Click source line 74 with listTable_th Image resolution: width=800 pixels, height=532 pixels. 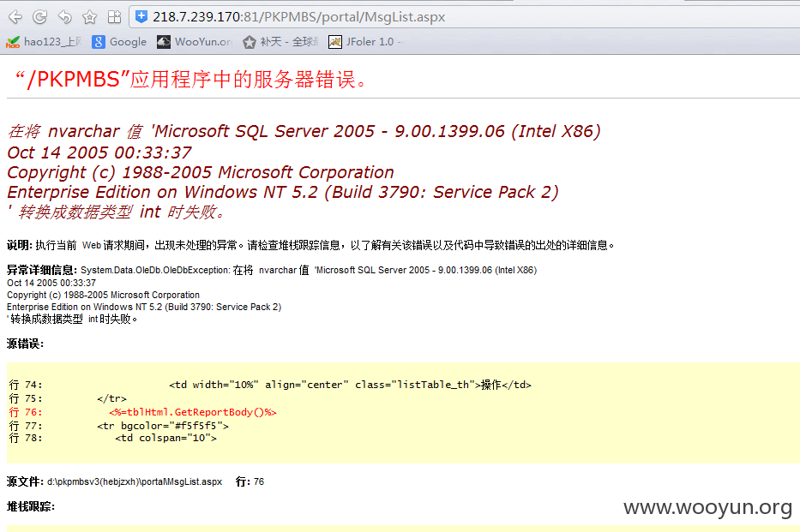point(270,385)
